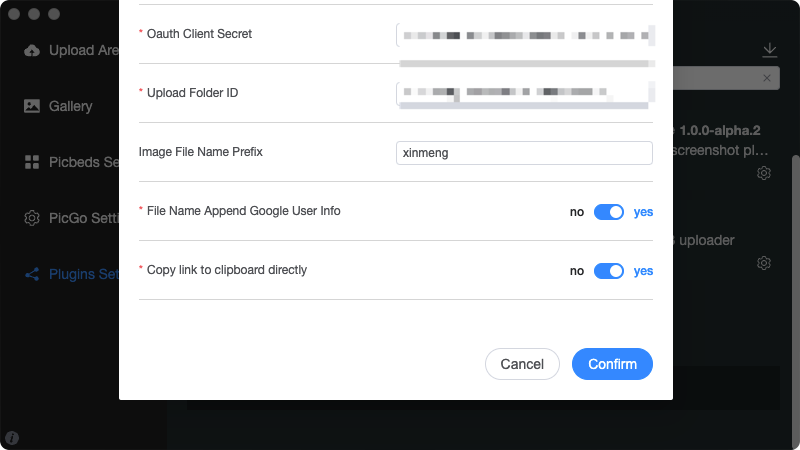The width and height of the screenshot is (800, 450).
Task: Click the Image File Name Prefix field
Action: (x=524, y=153)
